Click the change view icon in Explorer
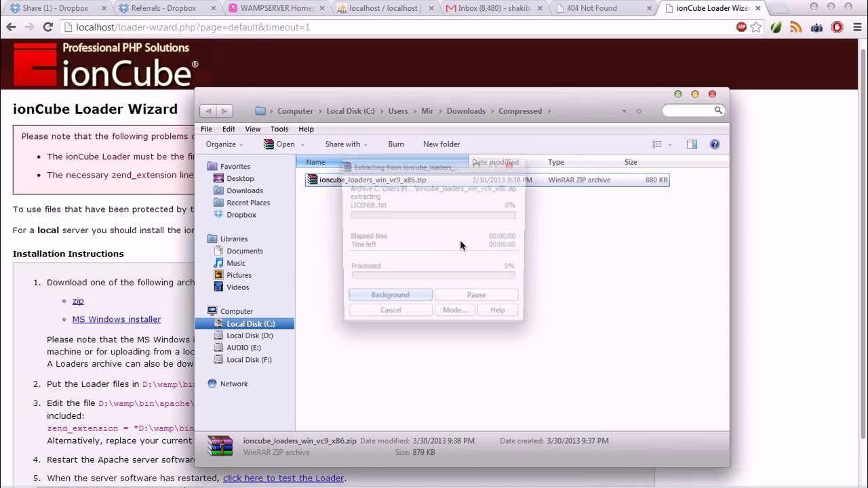Image resolution: width=868 pixels, height=488 pixels. [x=656, y=144]
